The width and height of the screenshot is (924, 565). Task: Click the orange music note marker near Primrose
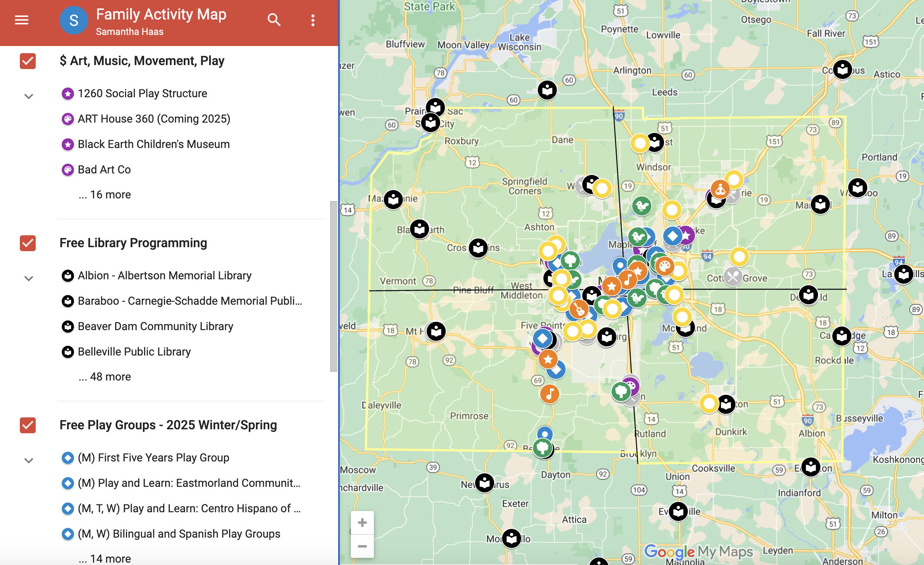pos(550,394)
